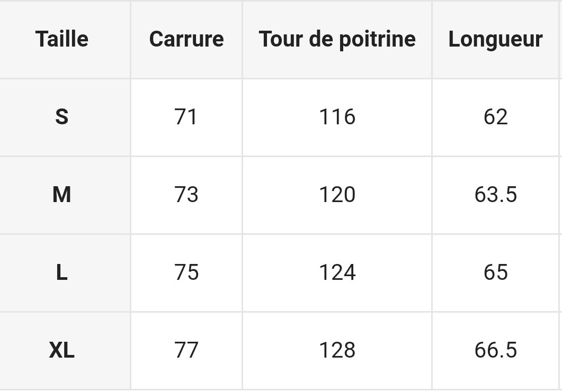Click chest measurement 116
The image size is (562, 392).
coord(337,117)
